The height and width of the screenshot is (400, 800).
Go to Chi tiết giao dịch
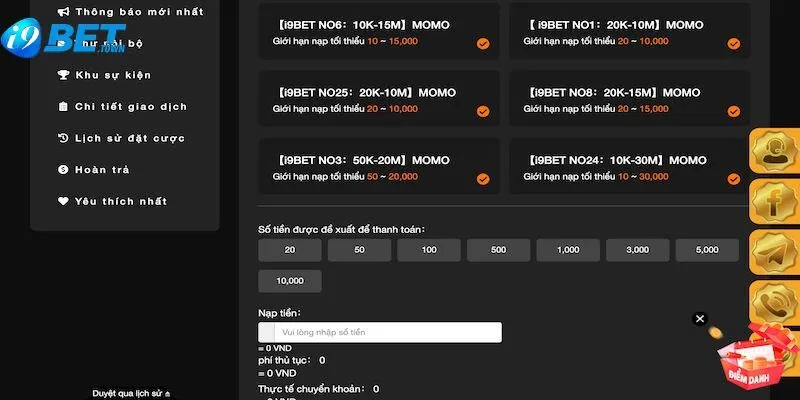coord(130,107)
